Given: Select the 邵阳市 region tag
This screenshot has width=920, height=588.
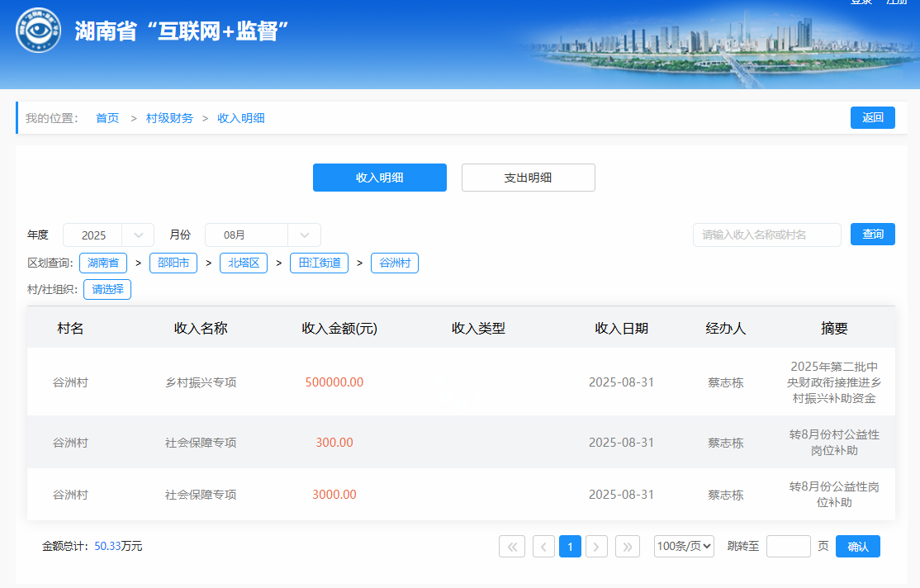Looking at the screenshot, I should coord(173,263).
